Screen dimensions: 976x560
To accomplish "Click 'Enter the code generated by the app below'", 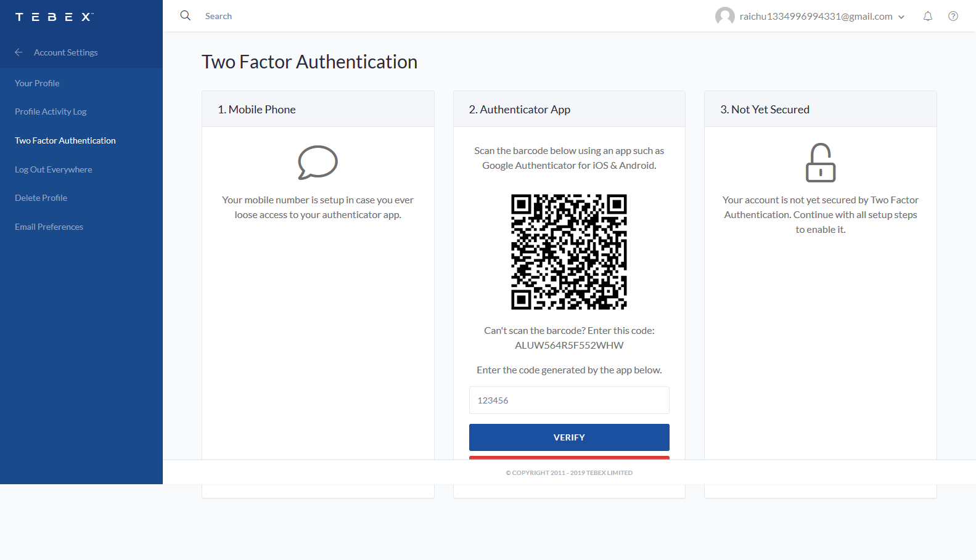I will tap(569, 370).
